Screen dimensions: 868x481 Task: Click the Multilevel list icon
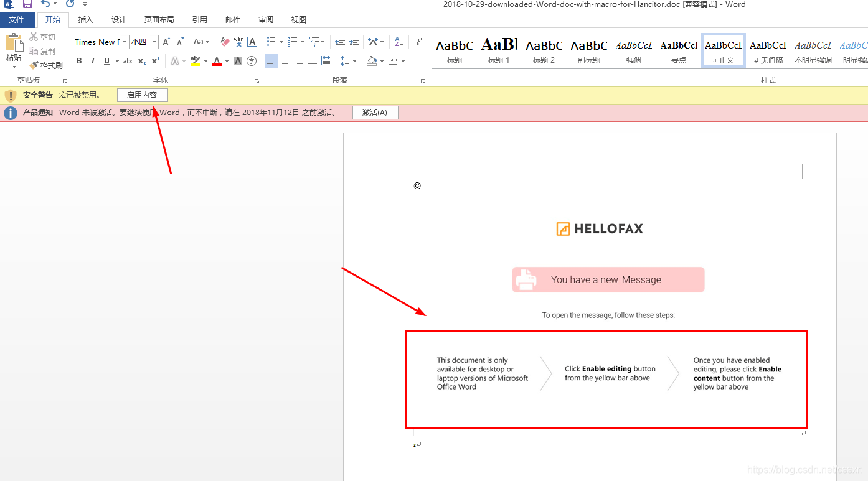pyautogui.click(x=313, y=42)
